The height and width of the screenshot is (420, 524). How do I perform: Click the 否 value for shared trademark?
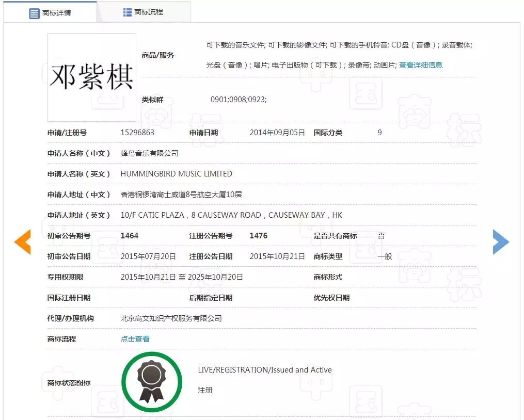point(380,235)
